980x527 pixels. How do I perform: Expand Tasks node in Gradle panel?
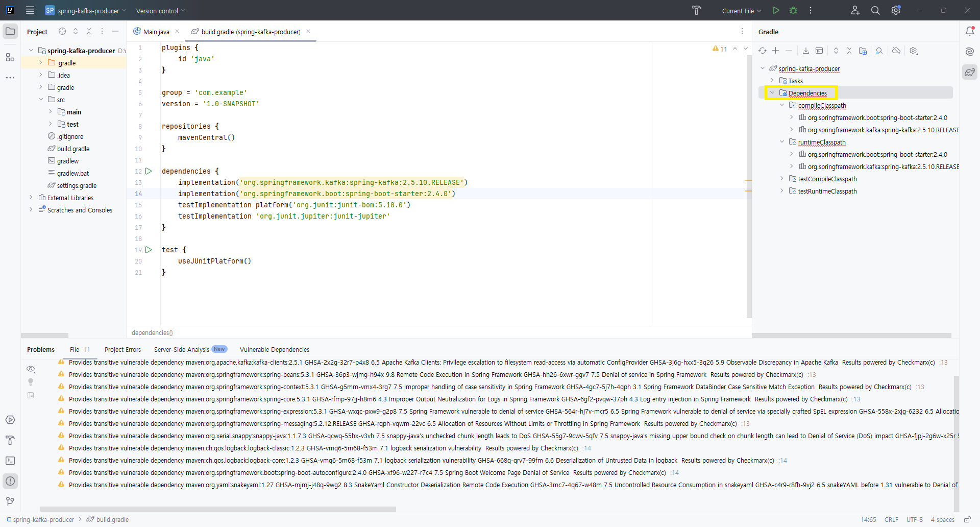click(x=772, y=81)
